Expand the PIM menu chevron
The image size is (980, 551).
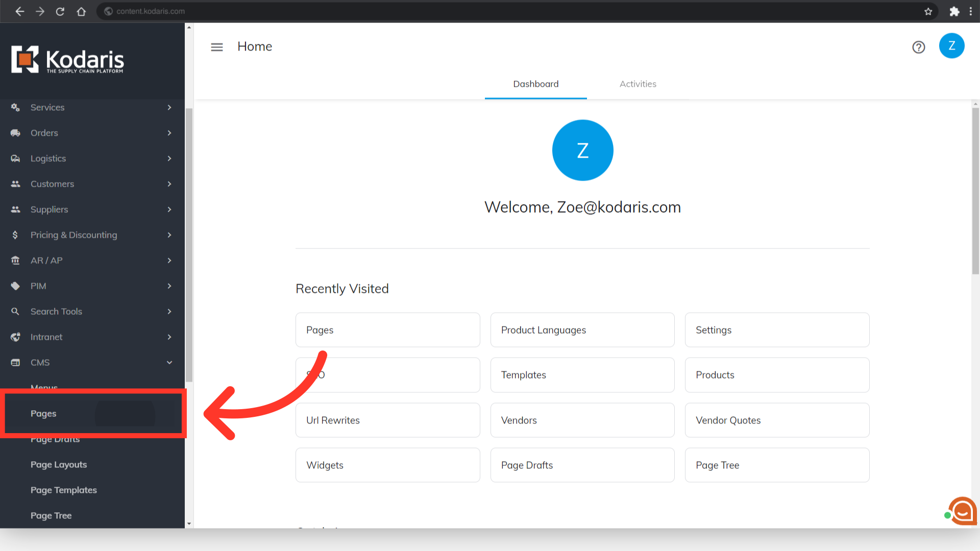click(x=169, y=286)
